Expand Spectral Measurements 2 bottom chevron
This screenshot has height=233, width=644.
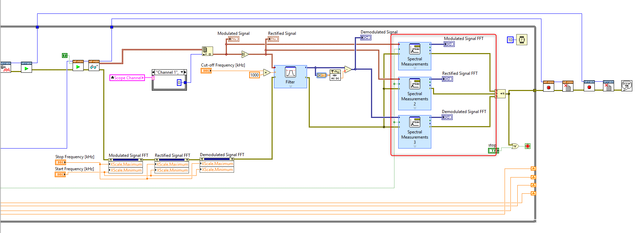coord(414,108)
